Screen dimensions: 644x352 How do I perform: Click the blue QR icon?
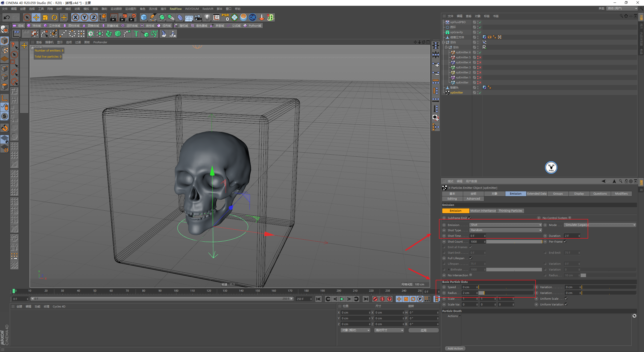(252, 17)
